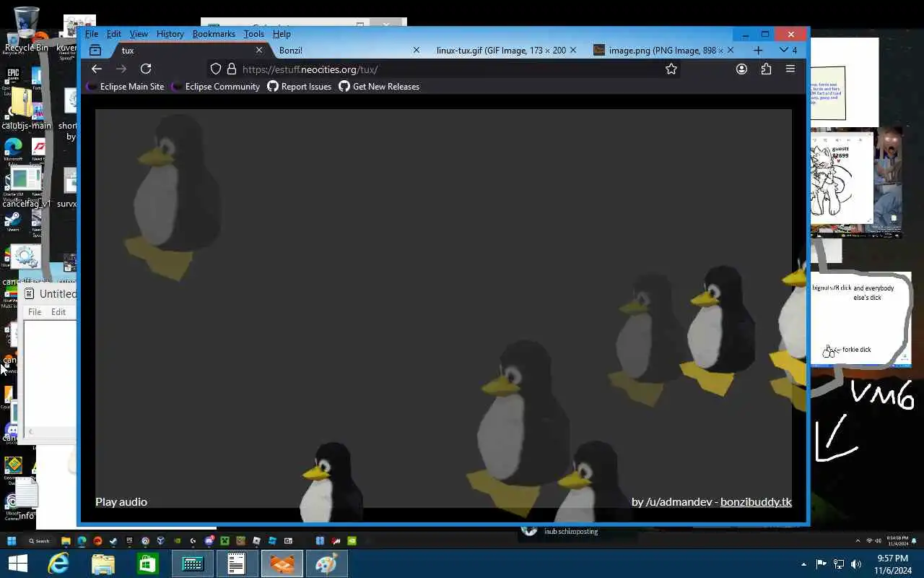This screenshot has width=924, height=578.
Task: Switch to the fox browser taskbar app
Action: coord(282,564)
